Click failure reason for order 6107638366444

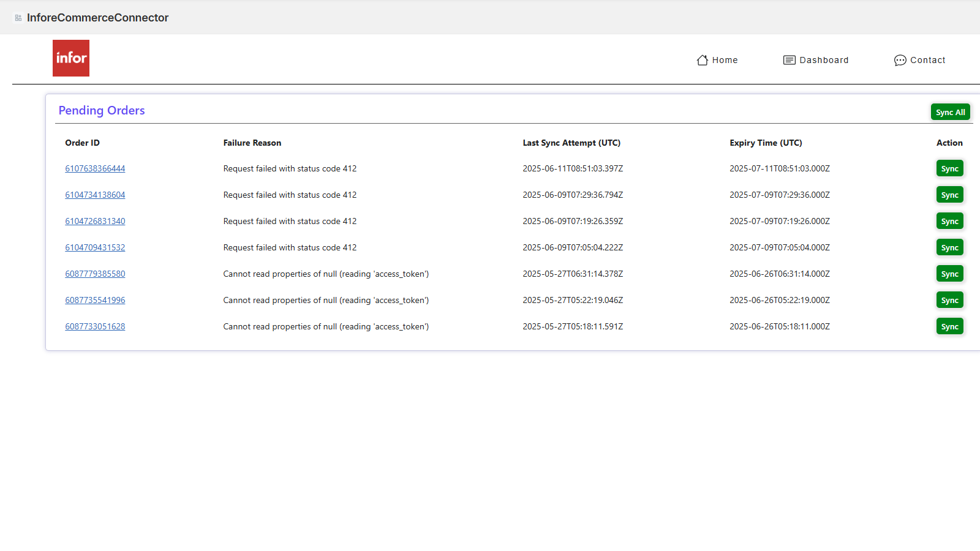coord(290,168)
